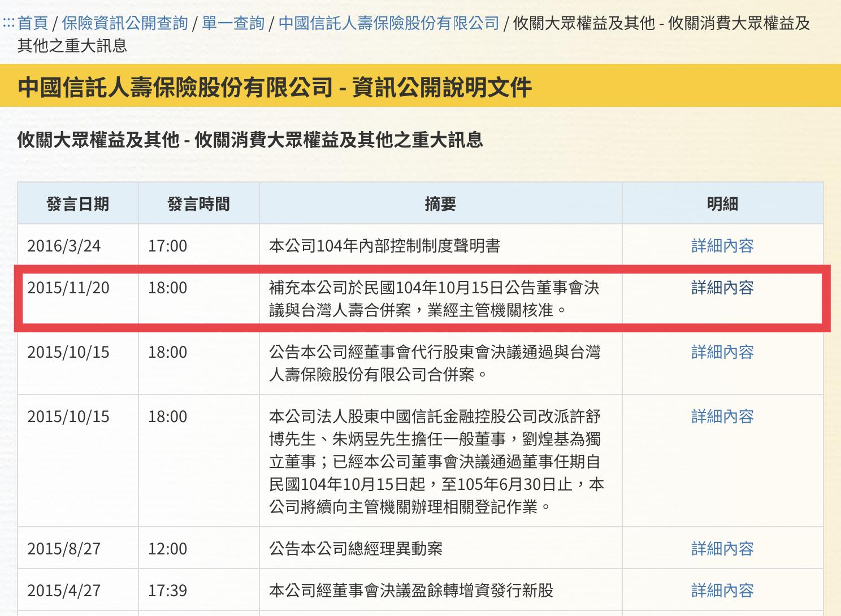Click summary 公告本公司總經理異動案
The width and height of the screenshot is (841, 616).
pyautogui.click(x=356, y=549)
